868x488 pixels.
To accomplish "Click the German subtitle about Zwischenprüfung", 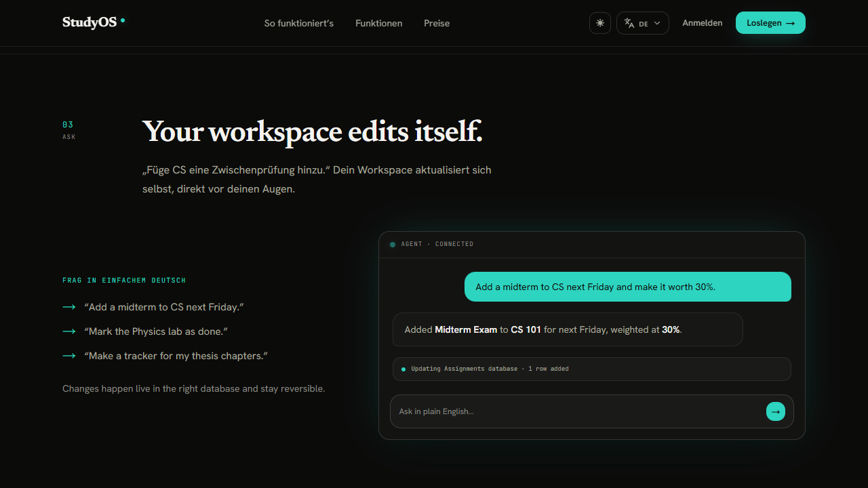I will [x=317, y=180].
